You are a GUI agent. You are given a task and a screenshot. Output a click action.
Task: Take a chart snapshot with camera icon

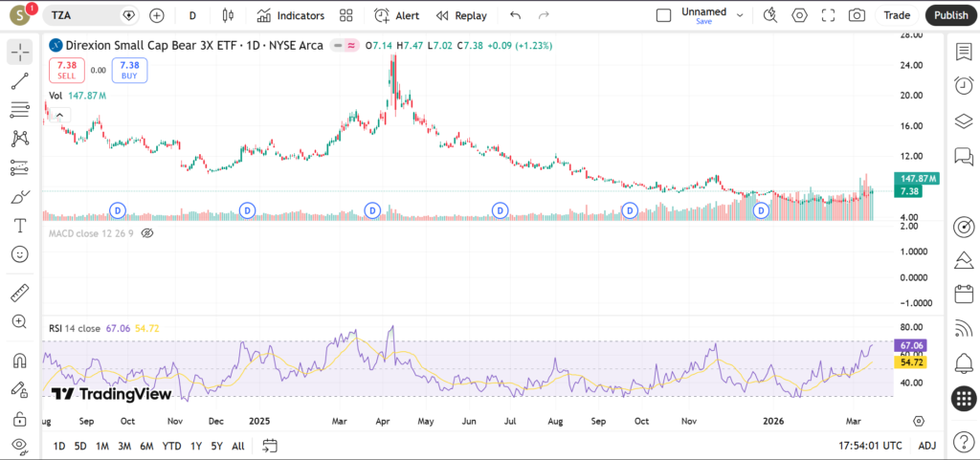[x=857, y=15]
